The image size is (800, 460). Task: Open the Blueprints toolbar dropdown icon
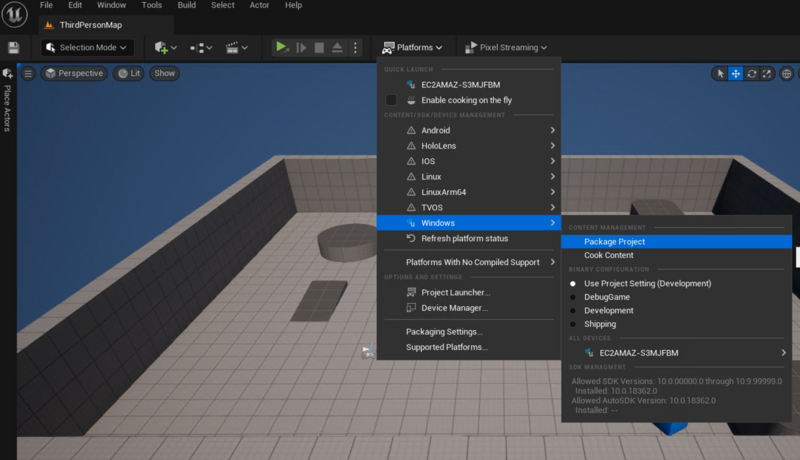pyautogui.click(x=201, y=47)
